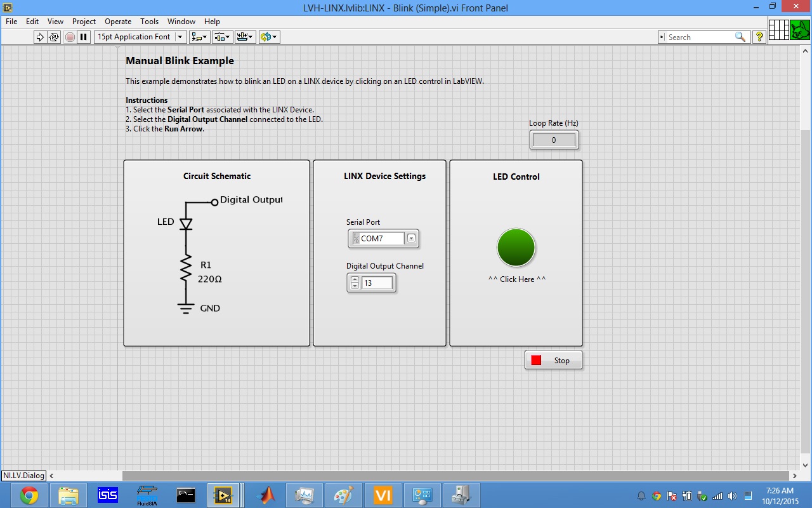812x508 pixels.
Task: Click the LabVIEW 14 taskbar icon
Action: click(223, 495)
